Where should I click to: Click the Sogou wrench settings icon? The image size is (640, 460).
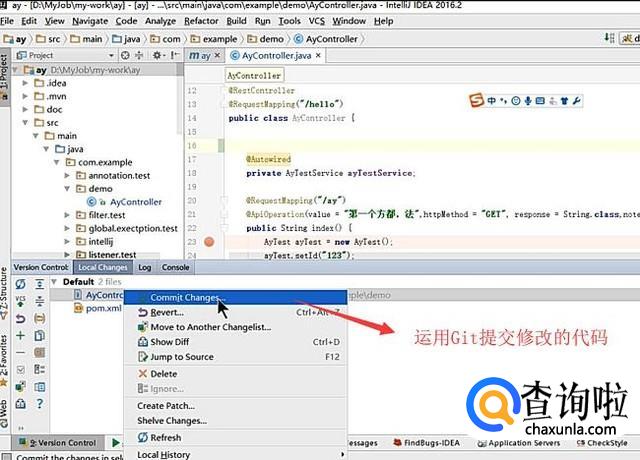click(576, 100)
